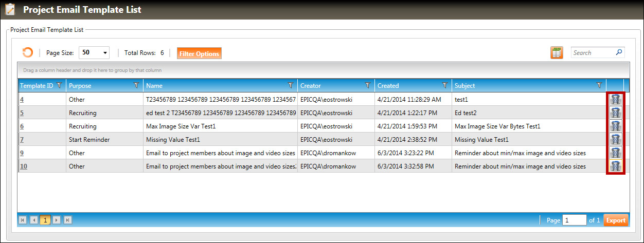Image resolution: width=644 pixels, height=243 pixels.
Task: Click the orange refresh icon
Action: click(x=28, y=52)
